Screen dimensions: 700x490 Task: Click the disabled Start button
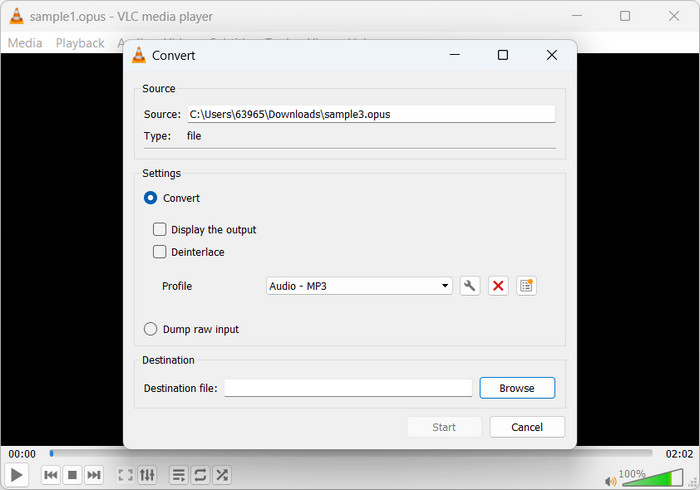tap(444, 427)
